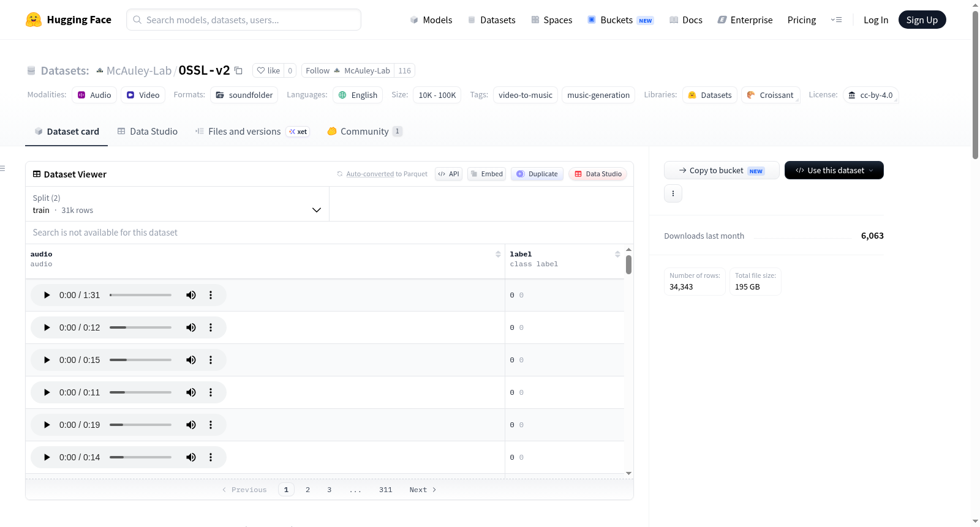Viewport: 980px width, 527px height.
Task: Play the 0:12 audio clip
Action: (x=47, y=327)
